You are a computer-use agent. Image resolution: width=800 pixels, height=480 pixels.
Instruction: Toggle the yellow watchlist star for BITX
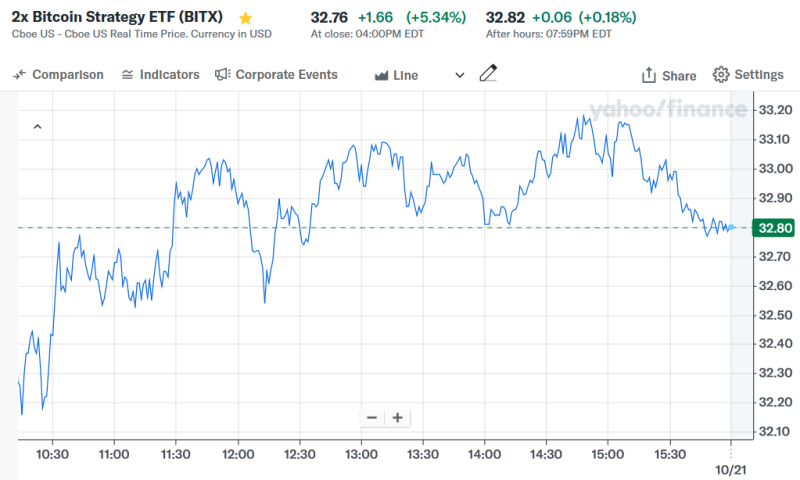click(246, 18)
